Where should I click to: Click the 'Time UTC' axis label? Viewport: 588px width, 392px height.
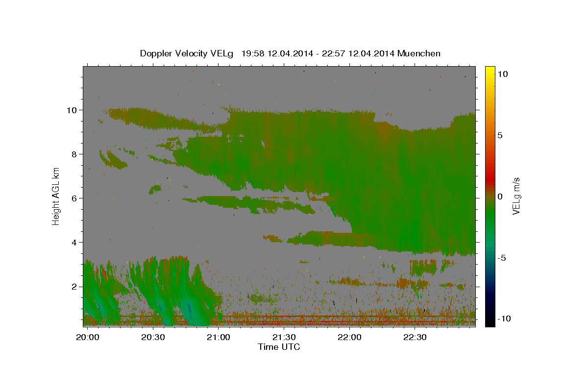pyautogui.click(x=279, y=347)
